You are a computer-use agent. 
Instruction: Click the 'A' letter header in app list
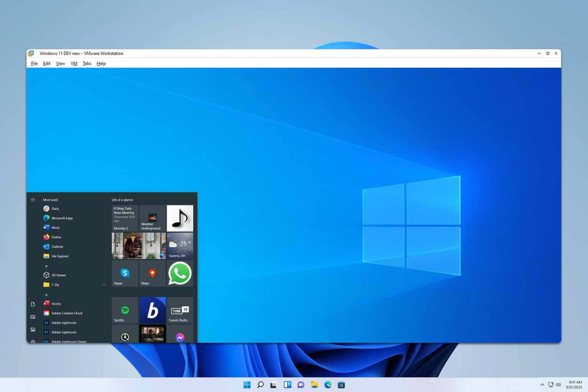(x=46, y=295)
